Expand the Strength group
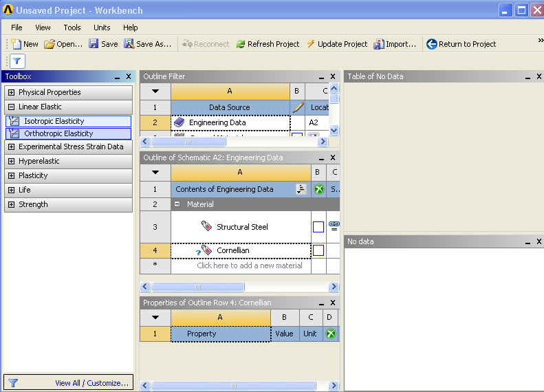This screenshot has width=544, height=392. pyautogui.click(x=12, y=204)
